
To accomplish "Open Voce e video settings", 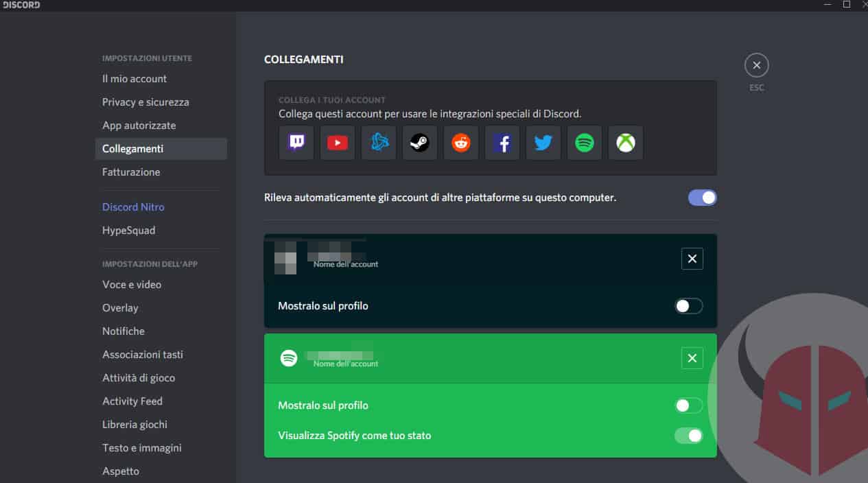I will click(161, 285).
